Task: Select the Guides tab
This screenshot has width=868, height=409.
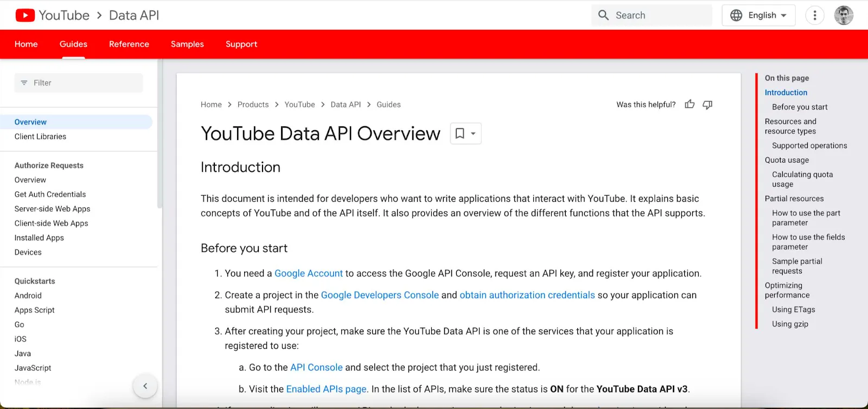Action: tap(73, 44)
